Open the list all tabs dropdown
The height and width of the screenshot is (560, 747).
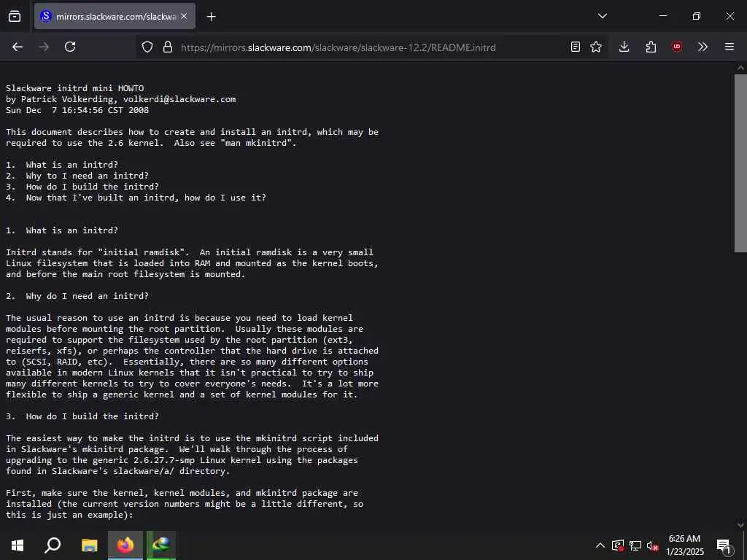coord(602,16)
